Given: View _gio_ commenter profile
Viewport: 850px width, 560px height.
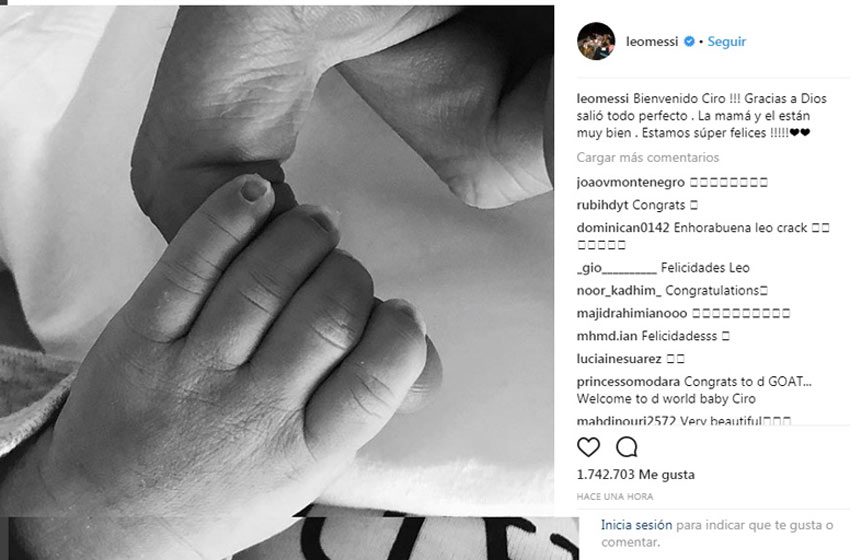Looking at the screenshot, I should [616, 268].
